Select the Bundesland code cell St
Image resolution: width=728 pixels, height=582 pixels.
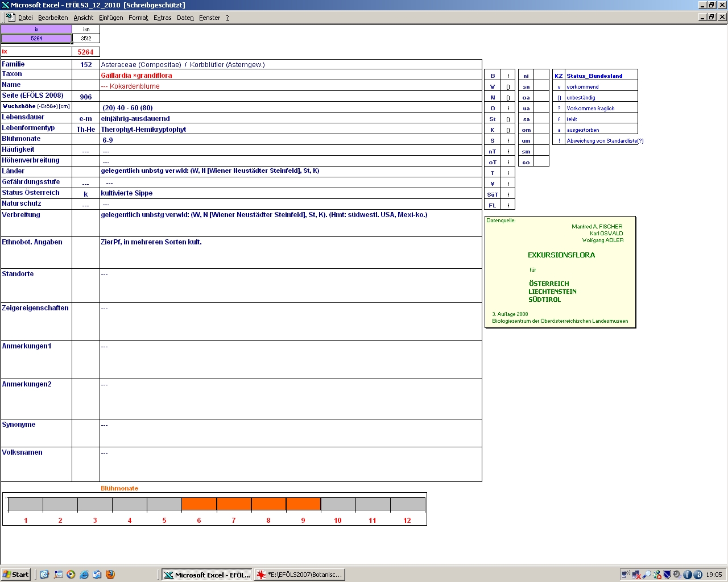coord(493,119)
